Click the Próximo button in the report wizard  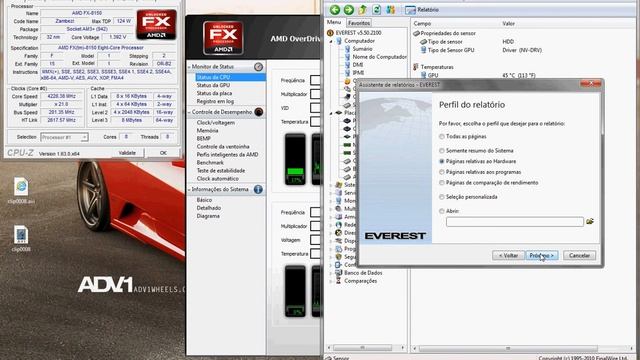542,256
